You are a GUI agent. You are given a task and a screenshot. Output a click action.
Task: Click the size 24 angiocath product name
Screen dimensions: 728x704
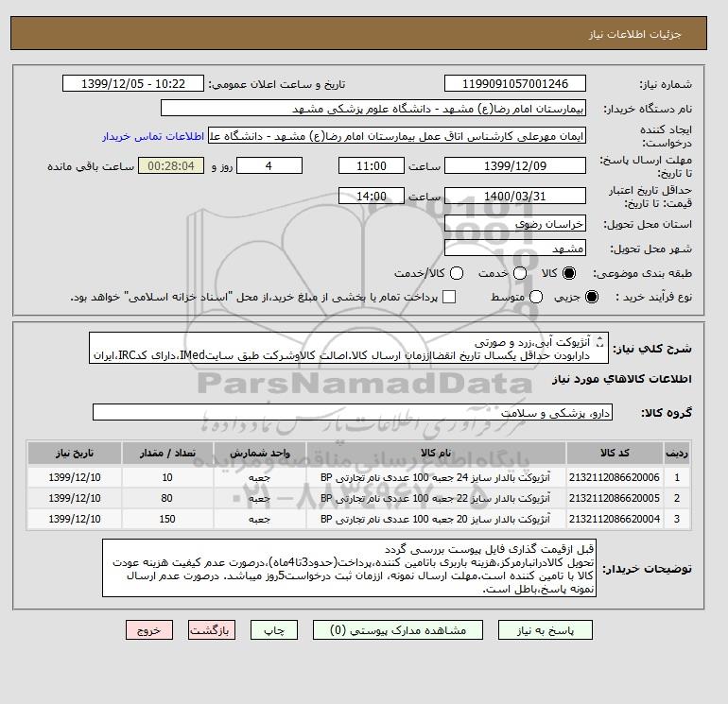click(x=435, y=477)
